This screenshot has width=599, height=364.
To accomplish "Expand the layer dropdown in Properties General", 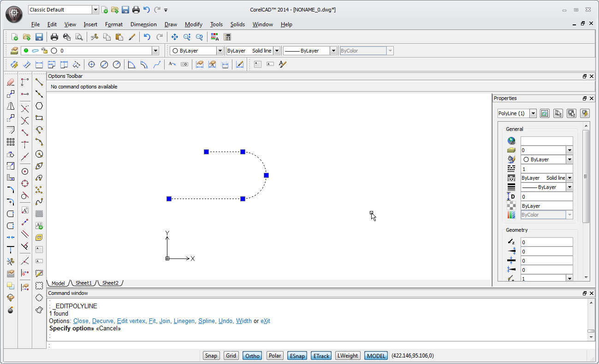I will click(569, 150).
